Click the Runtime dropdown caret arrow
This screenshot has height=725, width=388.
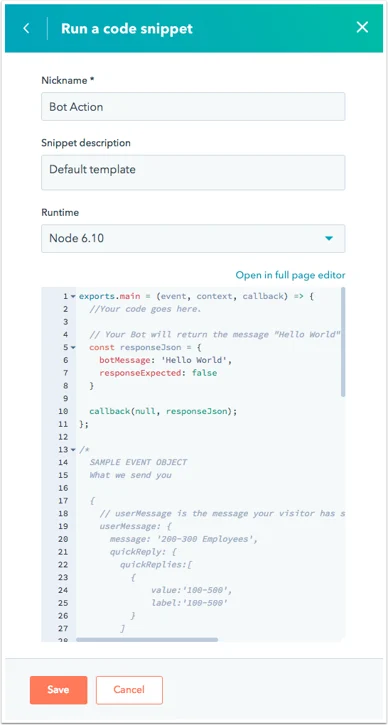pyautogui.click(x=329, y=239)
